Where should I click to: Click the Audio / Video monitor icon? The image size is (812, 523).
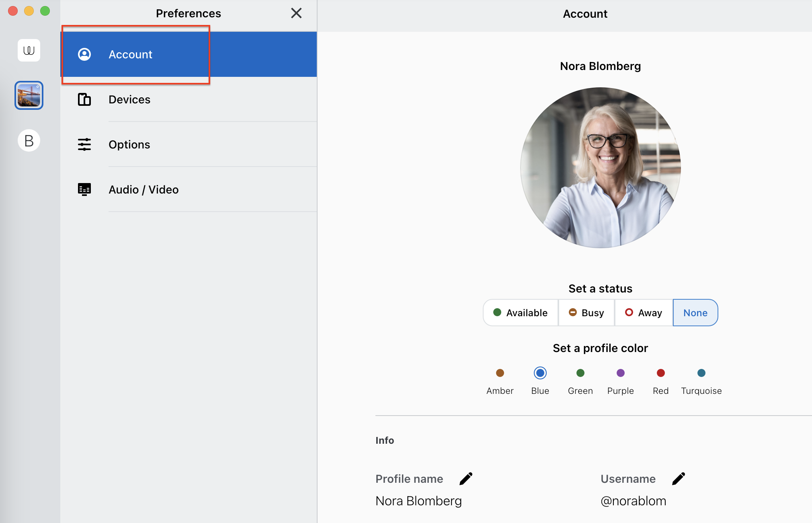point(84,189)
